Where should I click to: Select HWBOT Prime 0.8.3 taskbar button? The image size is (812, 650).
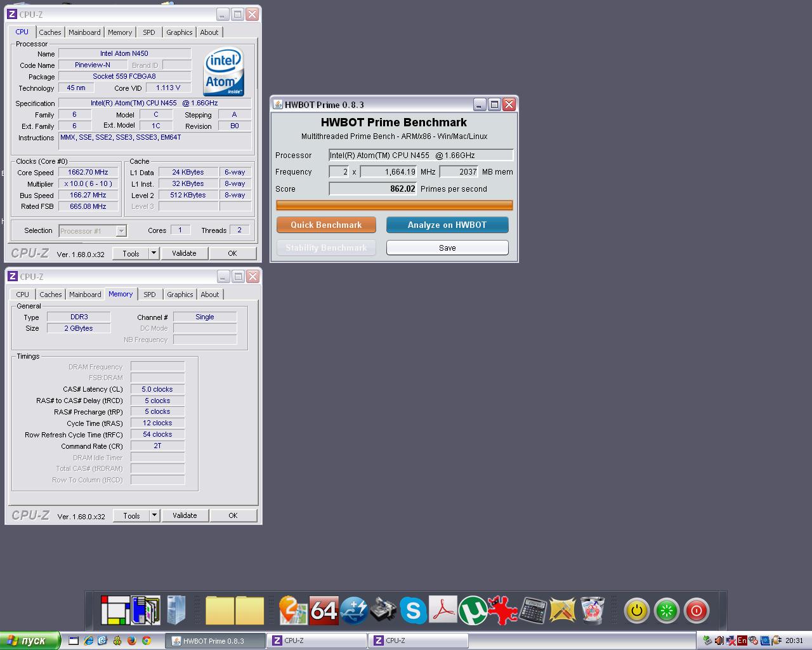point(215,640)
